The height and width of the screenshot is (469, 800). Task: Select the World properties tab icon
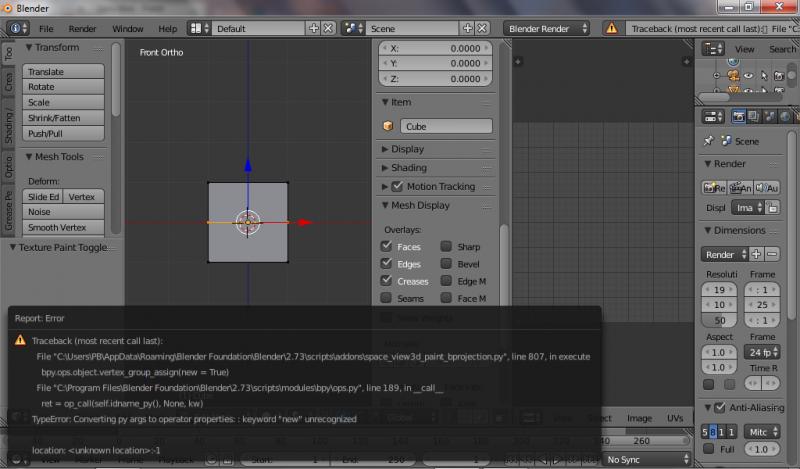click(785, 117)
